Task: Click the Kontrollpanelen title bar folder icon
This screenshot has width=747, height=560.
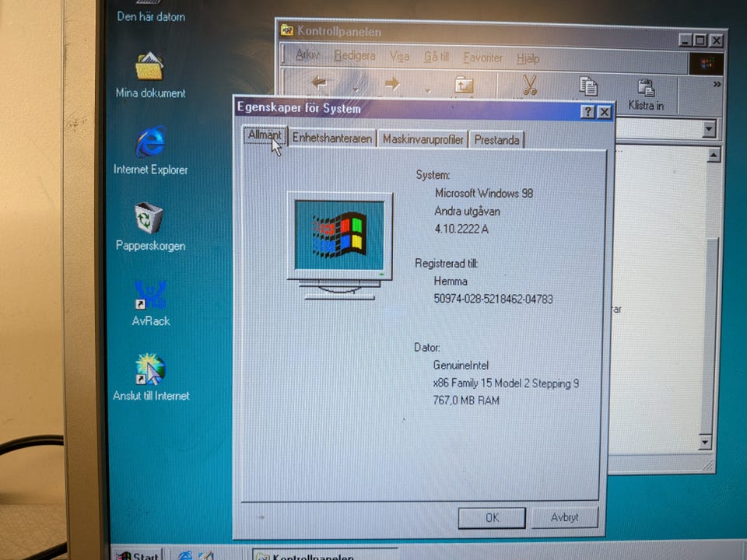Action: 287,30
